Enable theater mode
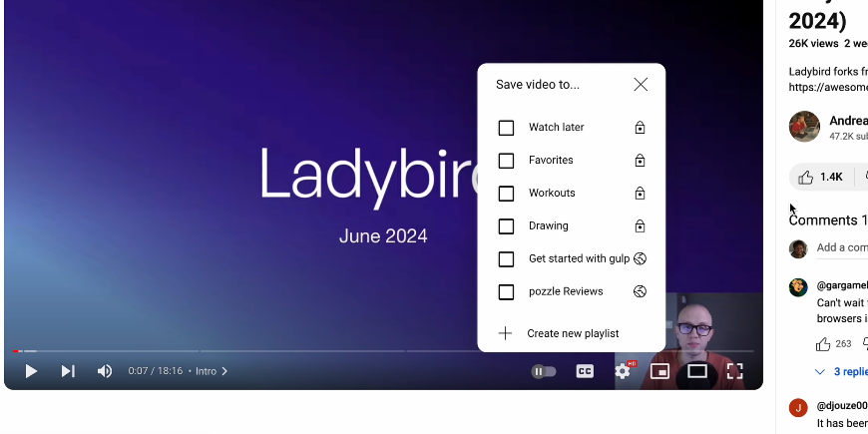Viewport: 868px width, 434px height. [697, 371]
